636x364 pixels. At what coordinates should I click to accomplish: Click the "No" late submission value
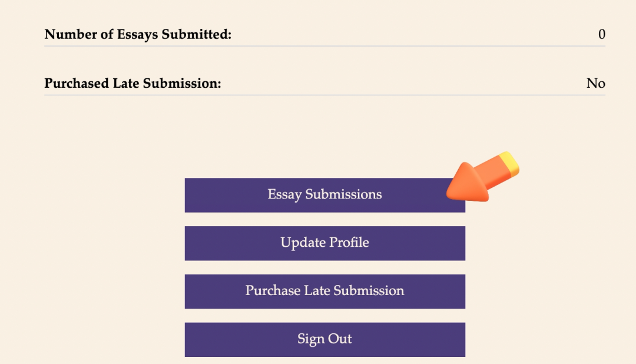(595, 84)
